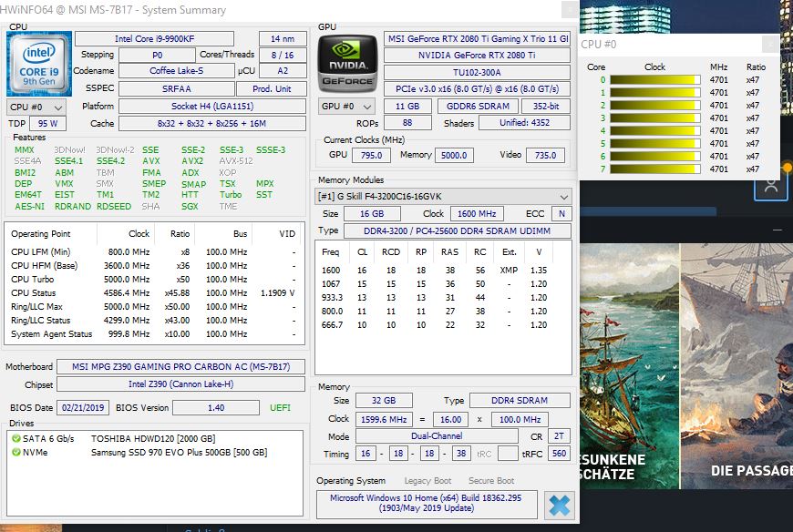Click the AVX2 feature label
The height and width of the screenshot is (532, 793).
point(192,161)
